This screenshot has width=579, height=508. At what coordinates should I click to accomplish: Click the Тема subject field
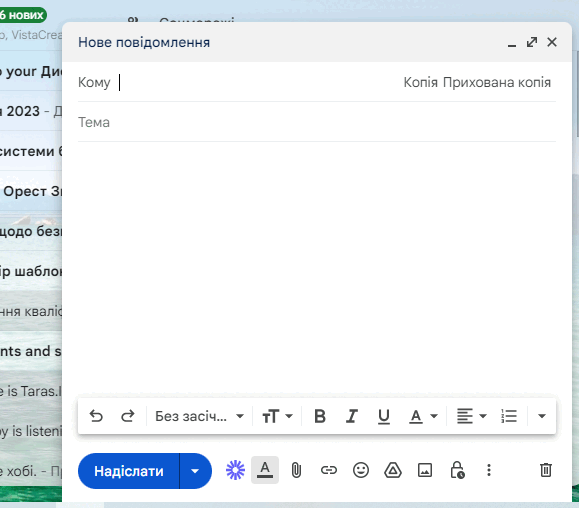(x=317, y=122)
